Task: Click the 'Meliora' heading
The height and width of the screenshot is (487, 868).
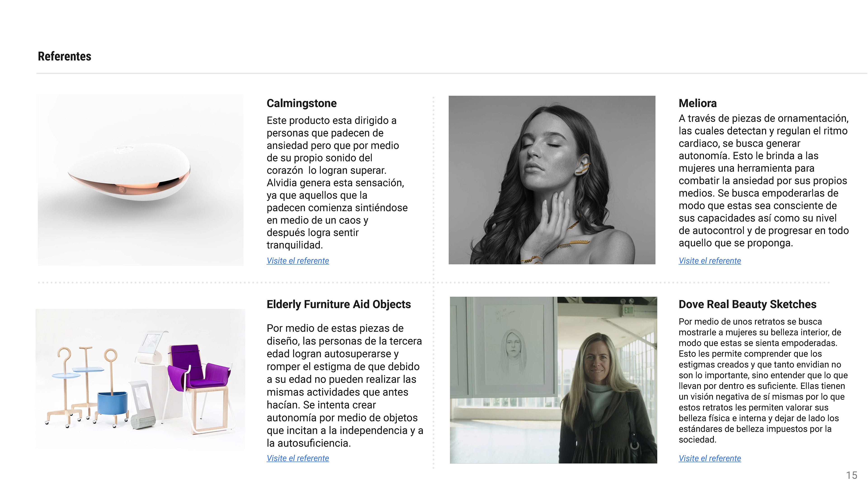Action: [698, 103]
